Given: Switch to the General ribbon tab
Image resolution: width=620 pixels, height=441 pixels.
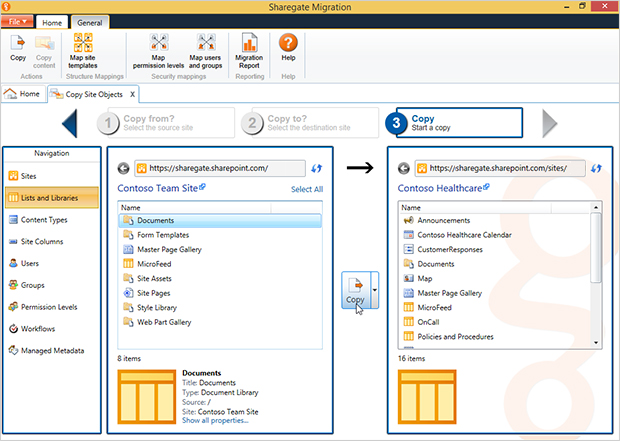Looking at the screenshot, I should (x=90, y=23).
